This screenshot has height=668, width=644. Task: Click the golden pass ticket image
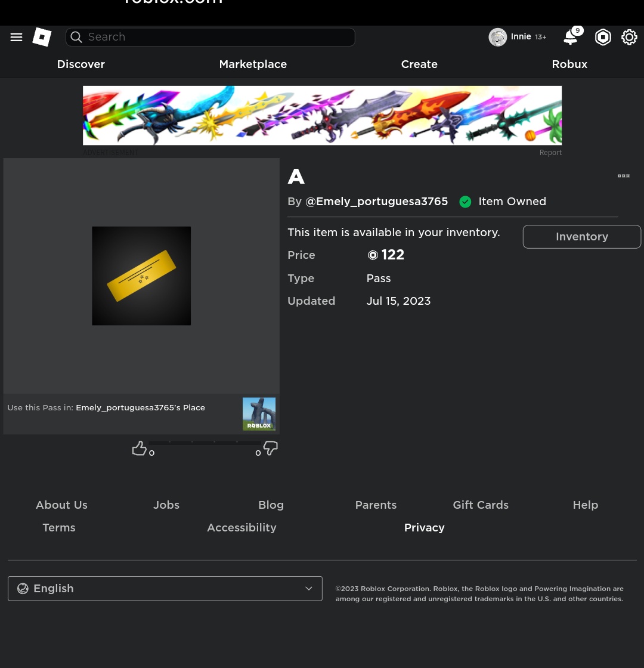point(141,276)
